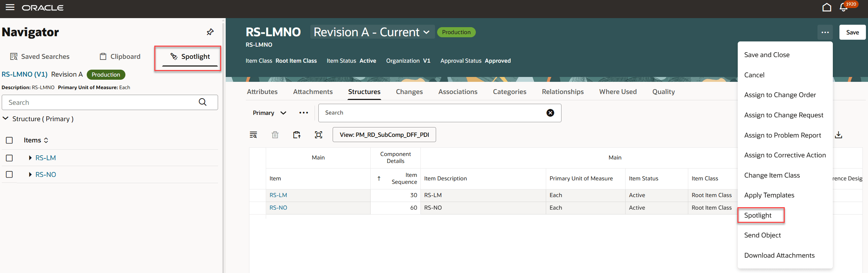Viewport: 868px width, 273px height.
Task: Pin the Navigator panel
Action: (x=210, y=32)
